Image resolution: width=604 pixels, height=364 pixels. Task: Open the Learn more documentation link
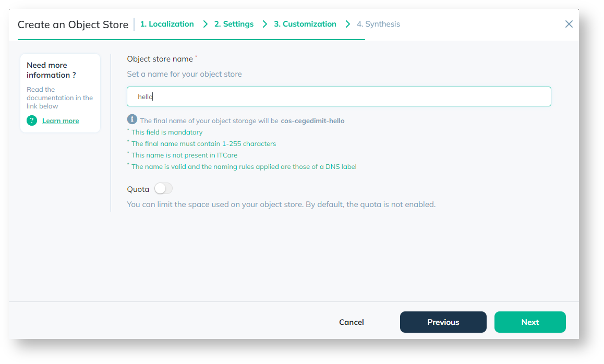point(61,121)
